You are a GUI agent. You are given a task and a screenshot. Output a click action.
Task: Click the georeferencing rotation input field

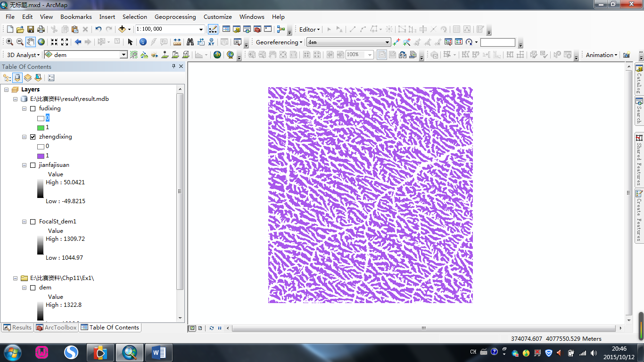[x=497, y=42]
